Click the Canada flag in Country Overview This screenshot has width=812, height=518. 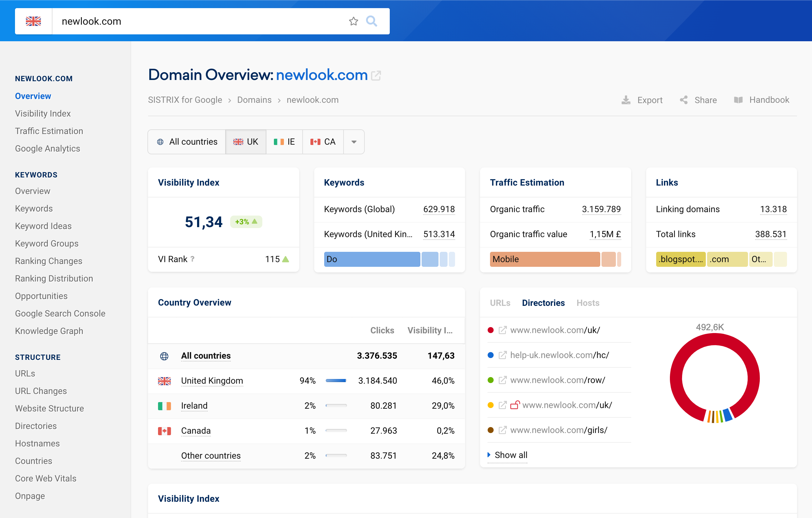pos(165,431)
